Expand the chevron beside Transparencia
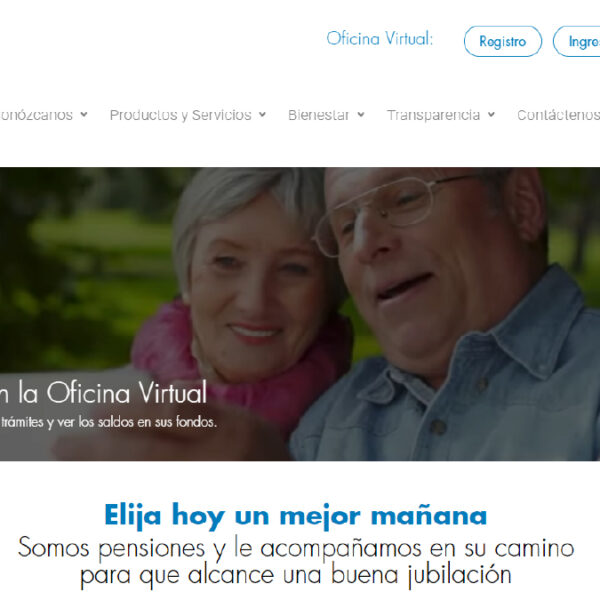Screen dimensions: 600x600 pyautogui.click(x=491, y=114)
